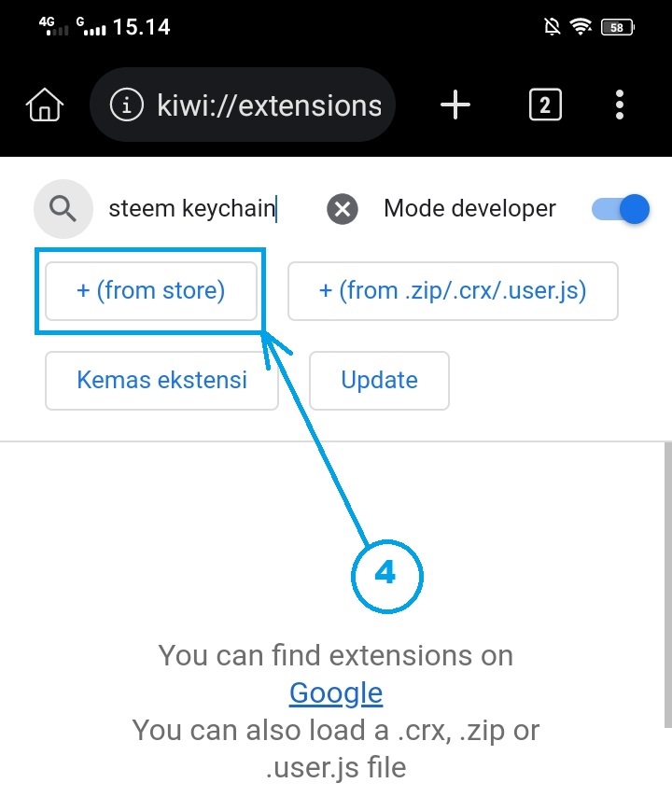Tap the Wi-Fi status icon

click(583, 27)
